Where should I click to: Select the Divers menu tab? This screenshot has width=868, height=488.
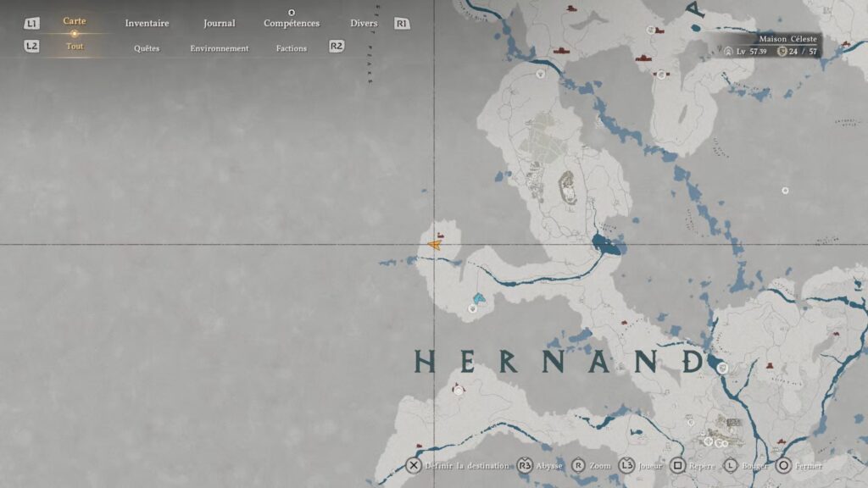(x=364, y=23)
